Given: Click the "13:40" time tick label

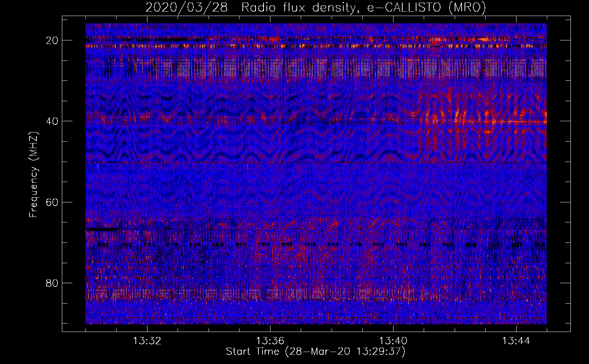Looking at the screenshot, I should point(393,341).
